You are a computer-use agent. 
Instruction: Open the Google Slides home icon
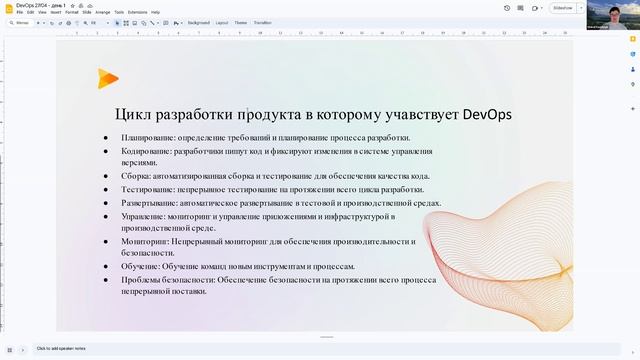[9, 9]
